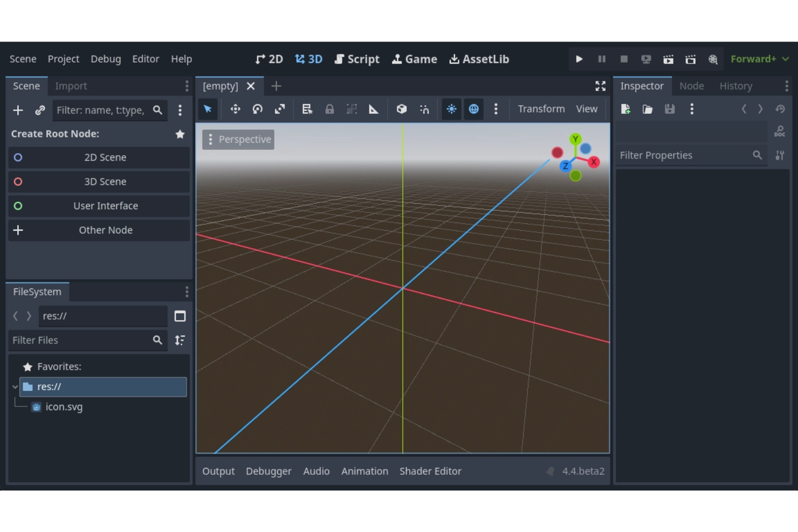Switch to the Import tab
798x532 pixels.
click(71, 86)
